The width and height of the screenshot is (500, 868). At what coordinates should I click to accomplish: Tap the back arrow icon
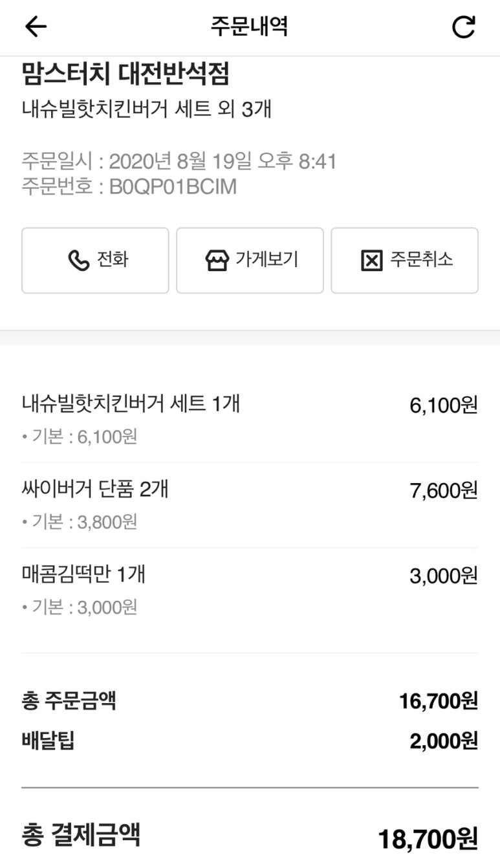tap(36, 27)
